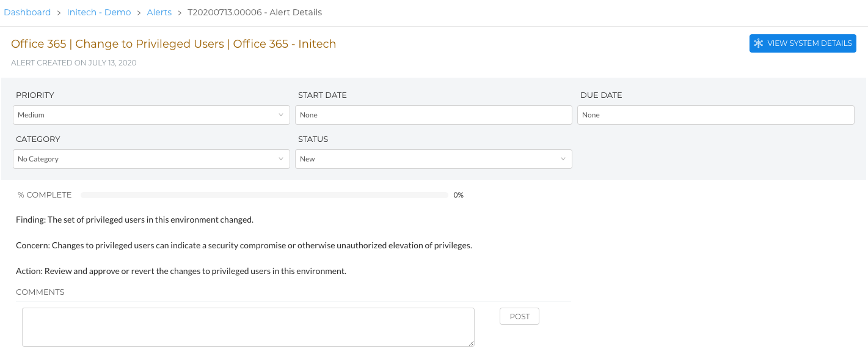Click the PRIORITY field label
Screen dimensions: 868x348
tap(35, 95)
